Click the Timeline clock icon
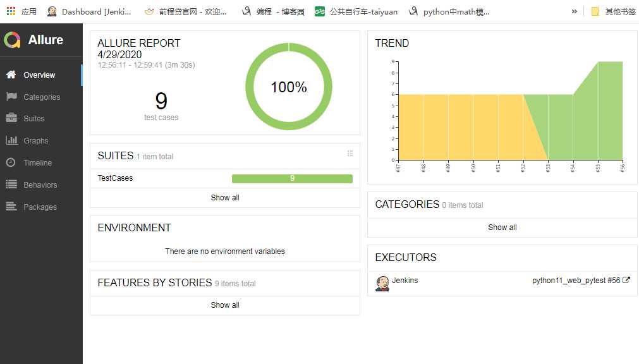This screenshot has width=639, height=364. coord(11,162)
